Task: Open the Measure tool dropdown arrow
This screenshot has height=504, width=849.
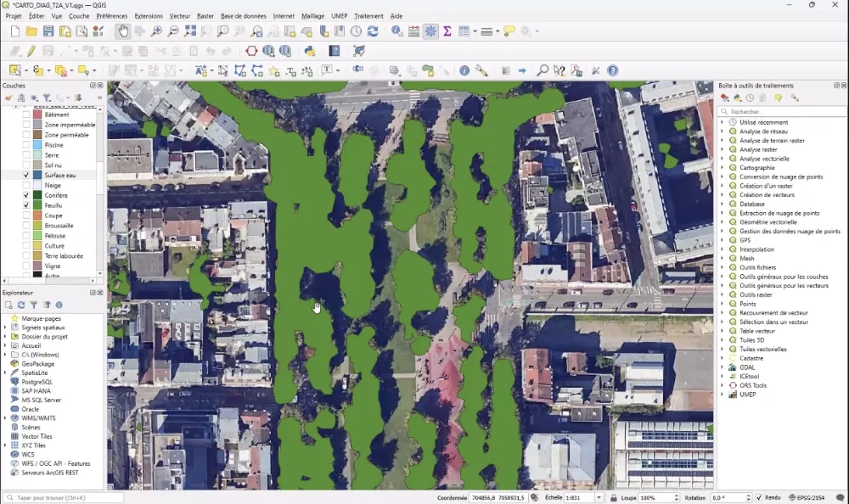Action: click(x=497, y=31)
